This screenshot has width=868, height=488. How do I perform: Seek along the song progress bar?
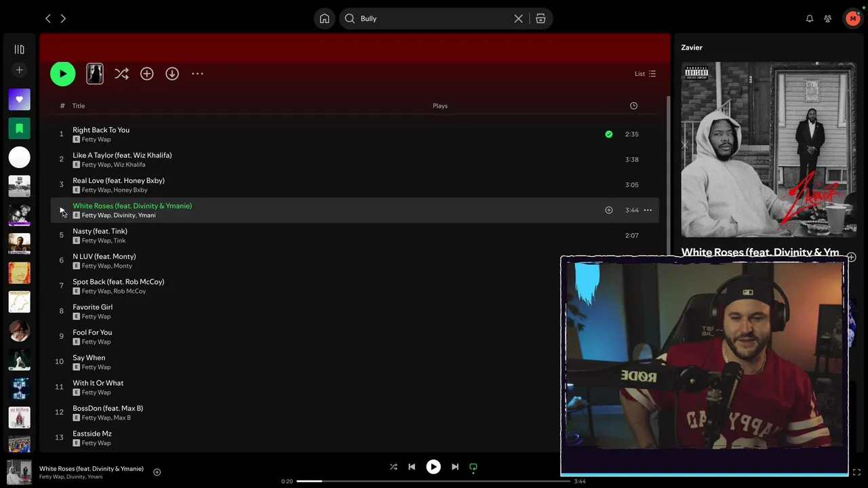pyautogui.click(x=433, y=481)
